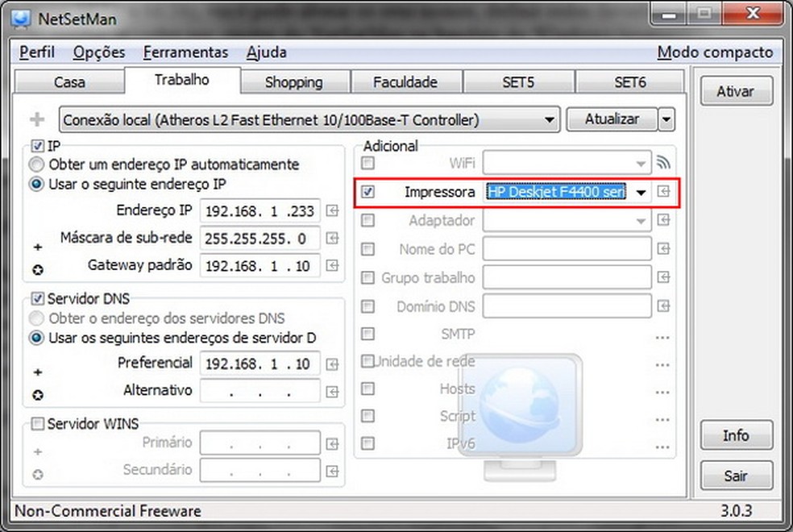
Task: Click the Non-Commercial Freeware status text
Action: pyautogui.click(x=108, y=511)
